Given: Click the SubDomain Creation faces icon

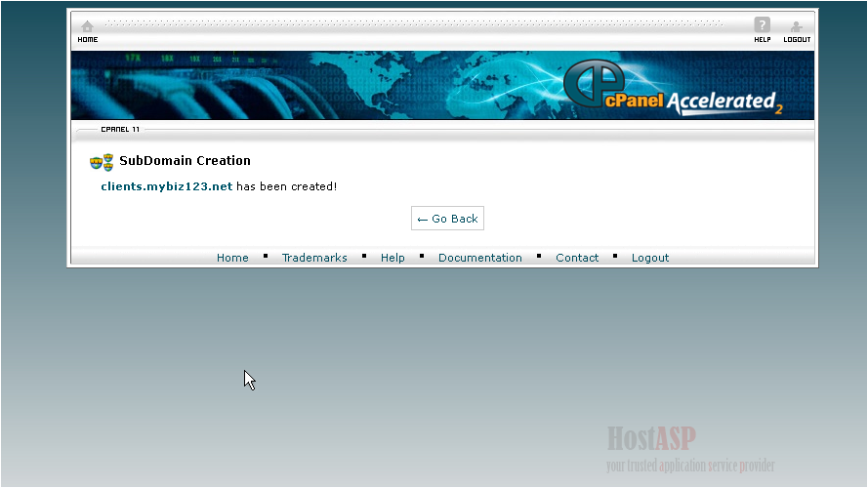Looking at the screenshot, I should tap(102, 162).
